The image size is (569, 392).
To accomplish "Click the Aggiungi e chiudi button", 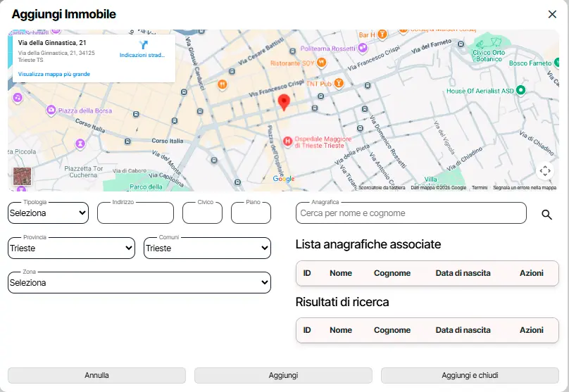I will point(470,375).
